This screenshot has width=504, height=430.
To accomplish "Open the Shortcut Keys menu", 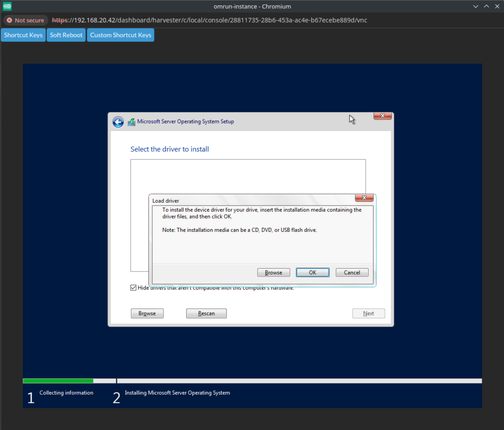I will (23, 35).
